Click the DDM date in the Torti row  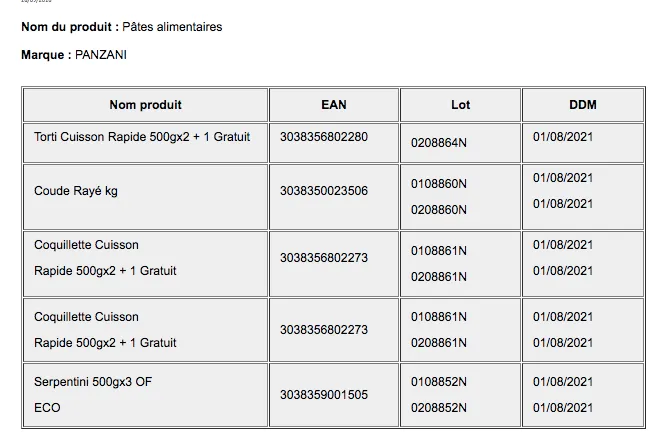[563, 137]
